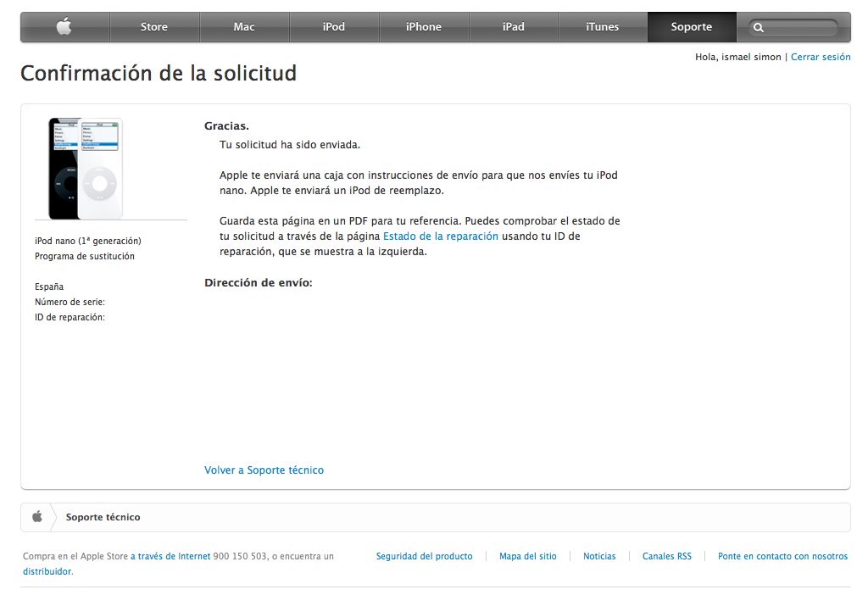Go to the iPhone section
The height and width of the screenshot is (595, 868).
424,26
